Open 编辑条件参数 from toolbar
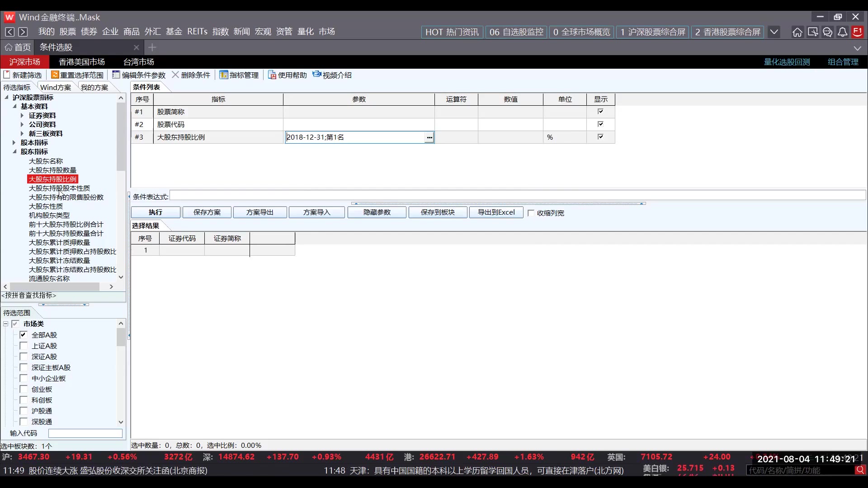The image size is (868, 488). coord(139,75)
